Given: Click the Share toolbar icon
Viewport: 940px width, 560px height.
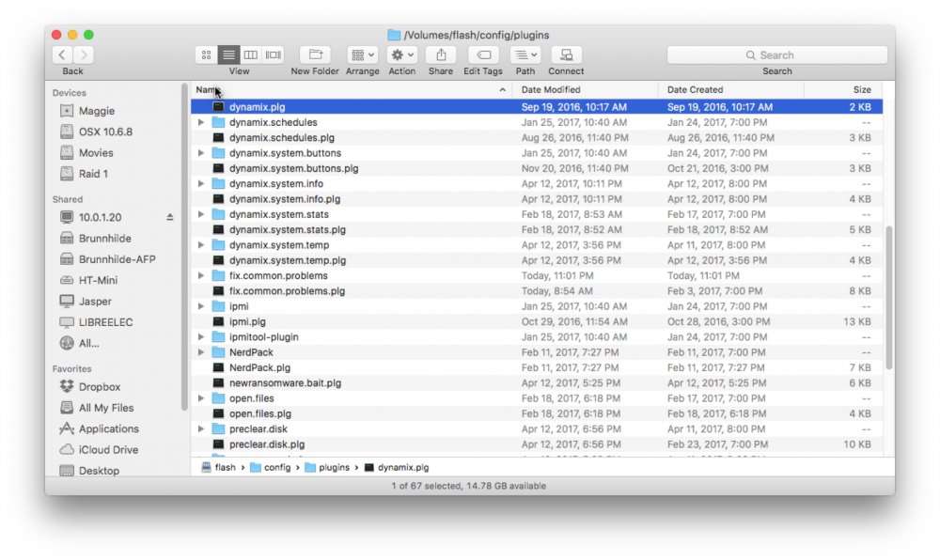Looking at the screenshot, I should tap(441, 55).
